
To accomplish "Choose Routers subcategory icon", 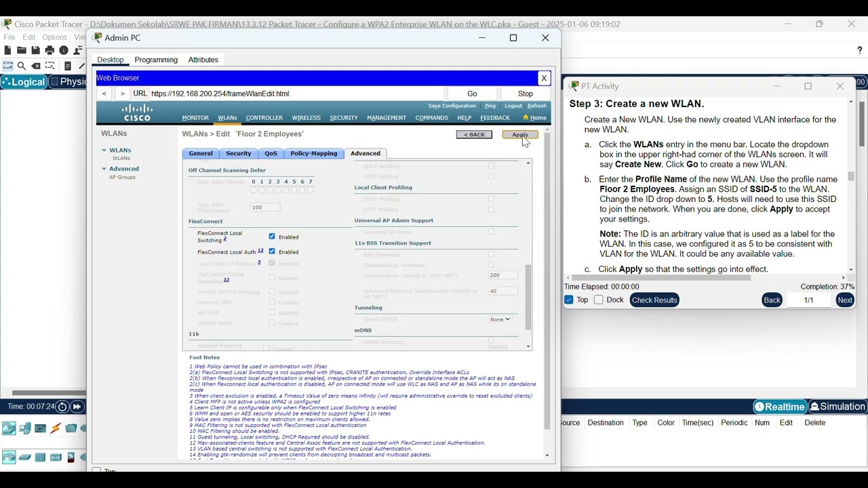I will pyautogui.click(x=9, y=457).
